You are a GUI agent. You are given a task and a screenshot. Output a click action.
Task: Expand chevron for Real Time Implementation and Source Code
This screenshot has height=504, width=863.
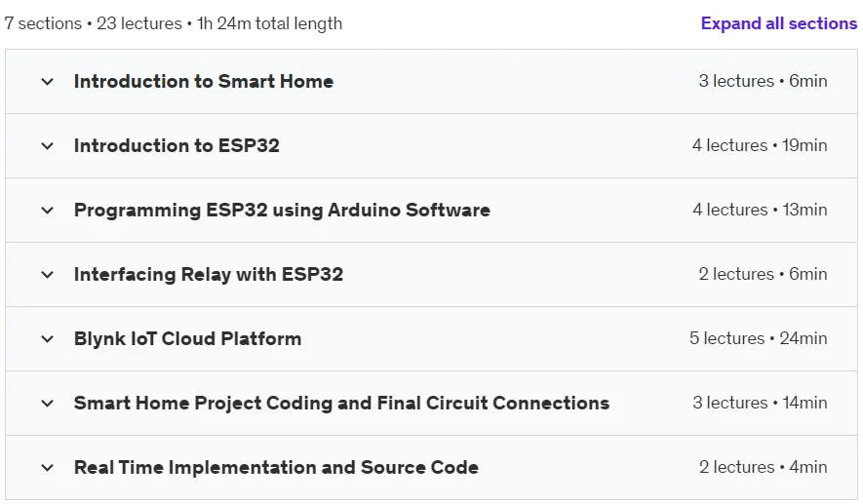(x=48, y=468)
